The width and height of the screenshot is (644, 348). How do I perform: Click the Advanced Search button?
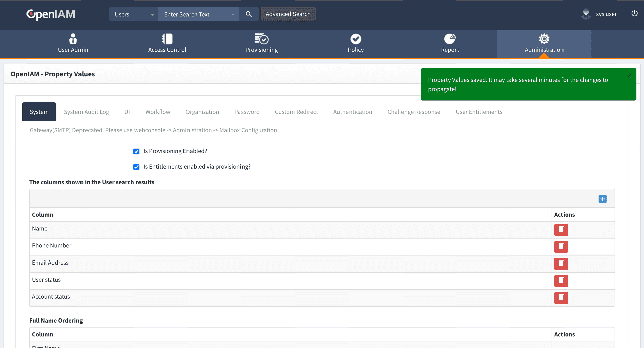pyautogui.click(x=288, y=14)
